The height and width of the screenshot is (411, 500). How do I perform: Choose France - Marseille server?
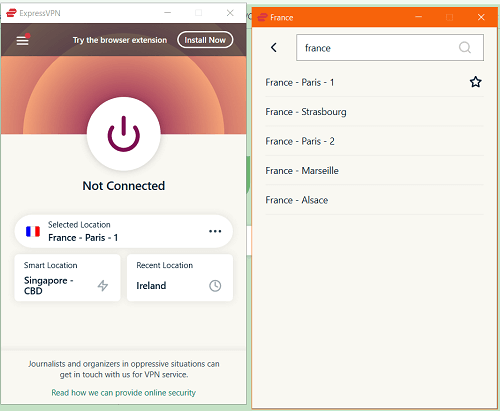click(x=374, y=170)
